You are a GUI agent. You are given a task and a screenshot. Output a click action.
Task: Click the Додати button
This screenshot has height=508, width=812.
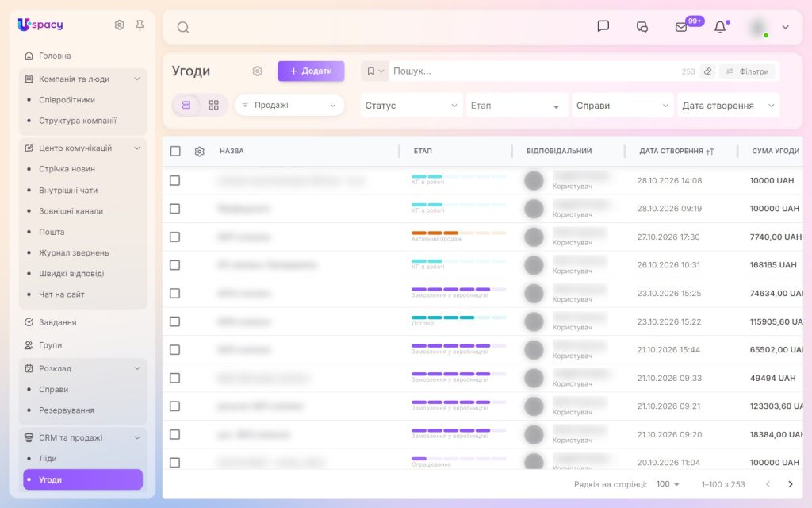pos(311,71)
